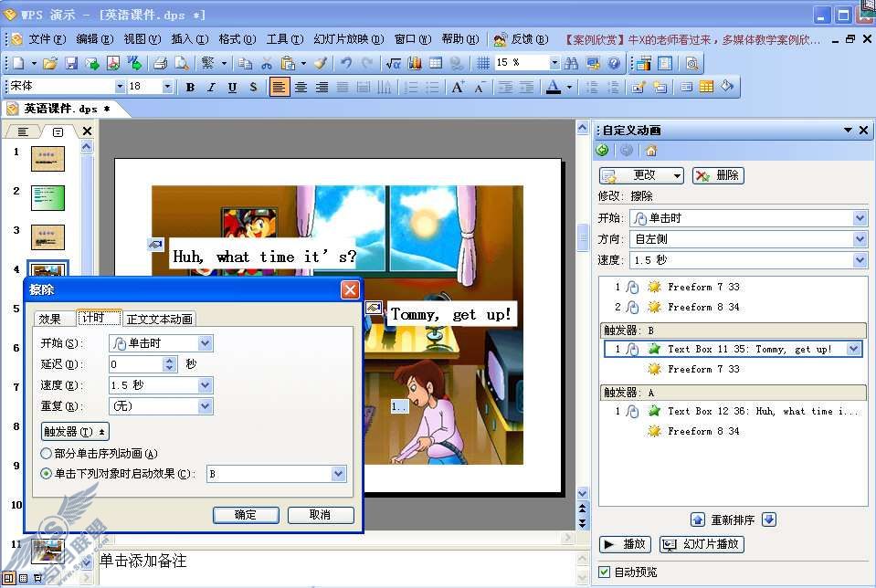Click the Print icon in toolbar

point(161,63)
